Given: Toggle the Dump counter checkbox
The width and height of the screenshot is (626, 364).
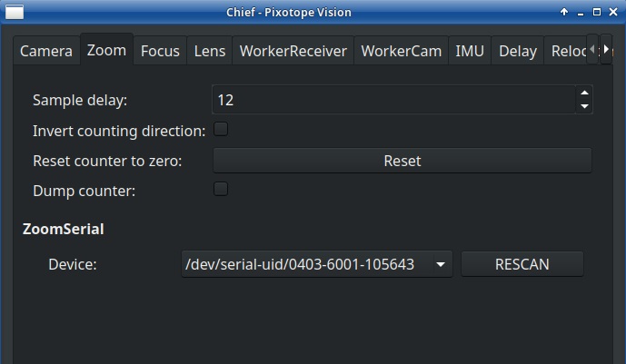Looking at the screenshot, I should click(x=221, y=190).
